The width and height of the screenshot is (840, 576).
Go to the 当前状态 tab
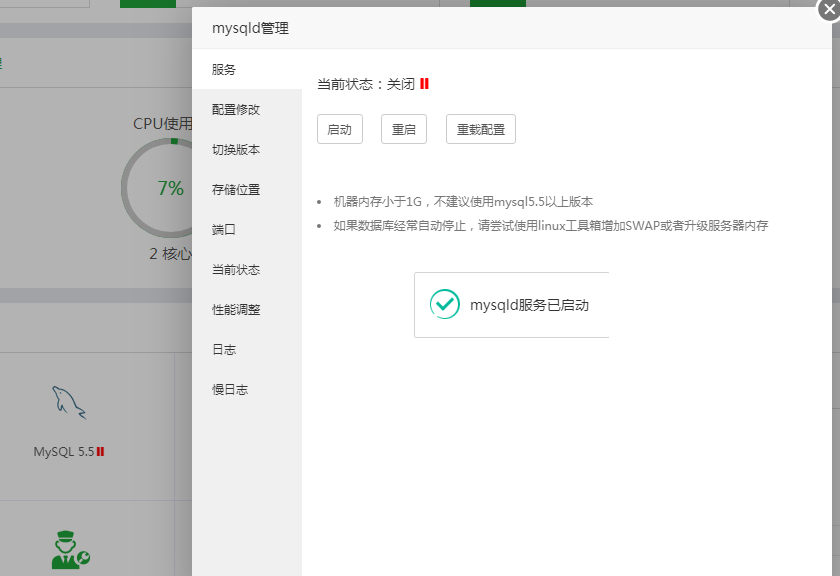tap(247, 270)
